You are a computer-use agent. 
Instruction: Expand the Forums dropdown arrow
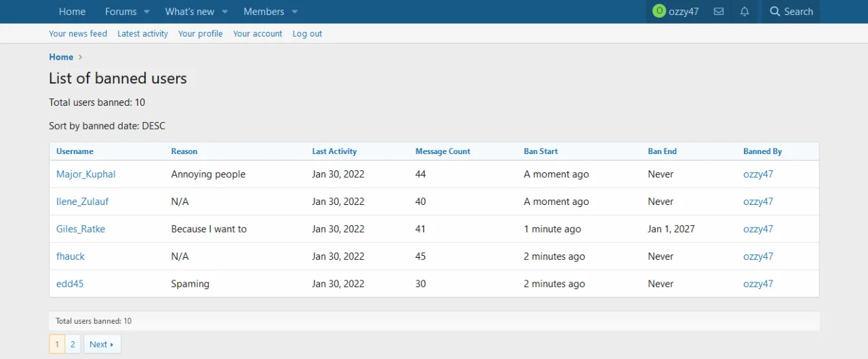pyautogui.click(x=146, y=12)
